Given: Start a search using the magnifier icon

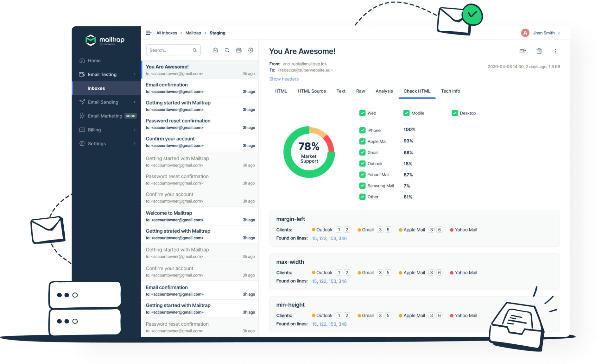Looking at the screenshot, I should [195, 50].
